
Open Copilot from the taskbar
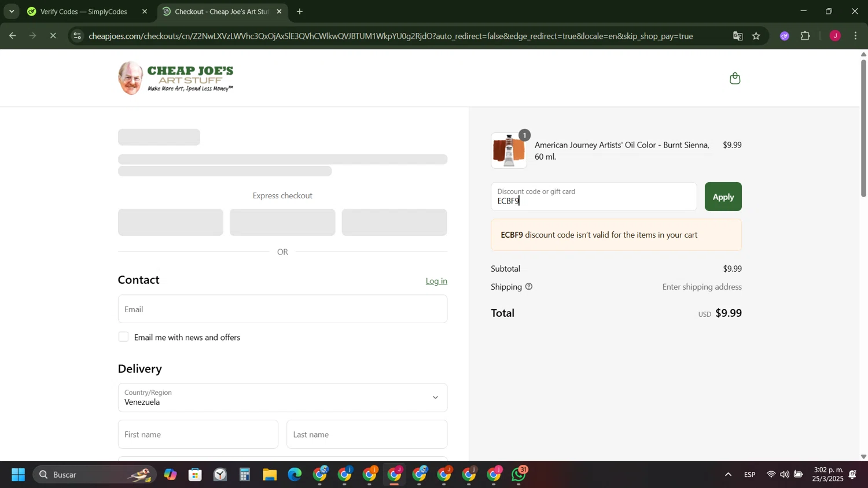170,475
